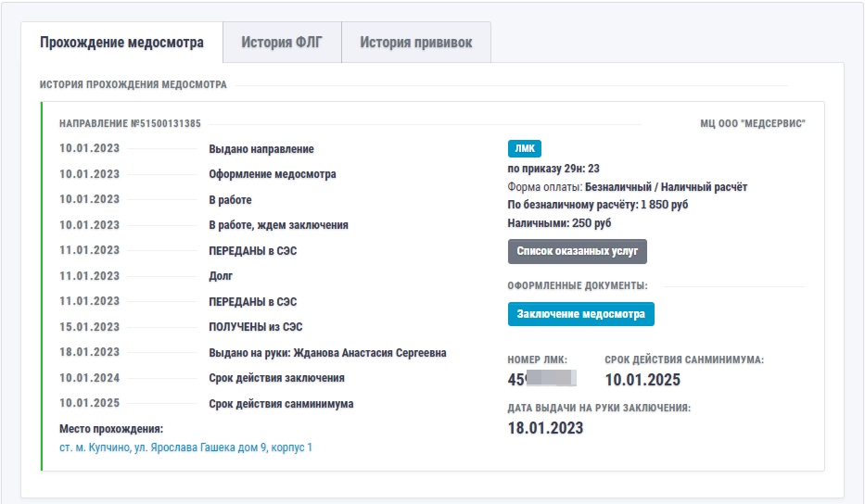The height and width of the screenshot is (504, 865).
Task: Open the Прохождение медосмотра tab
Action: pos(122,43)
